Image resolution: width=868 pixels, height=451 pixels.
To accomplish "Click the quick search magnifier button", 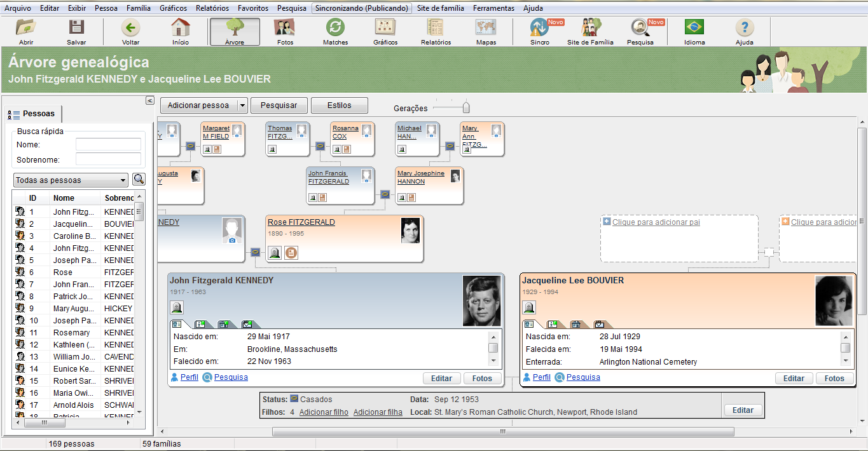I will coord(139,180).
